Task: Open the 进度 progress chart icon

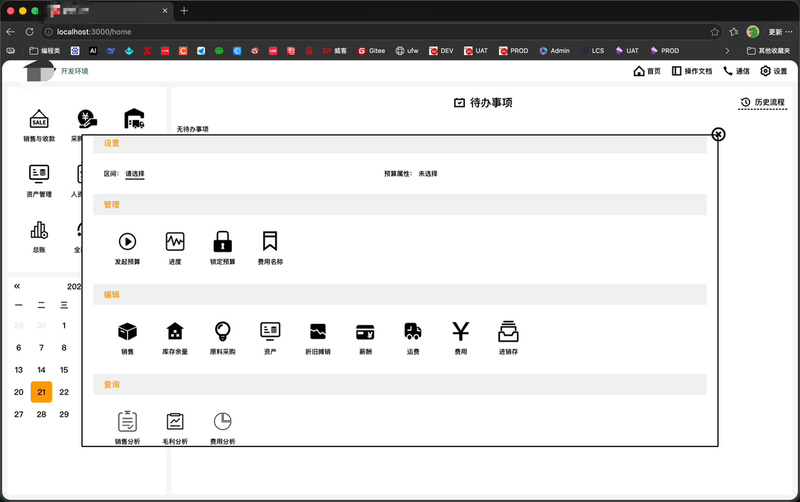Action: pos(175,242)
